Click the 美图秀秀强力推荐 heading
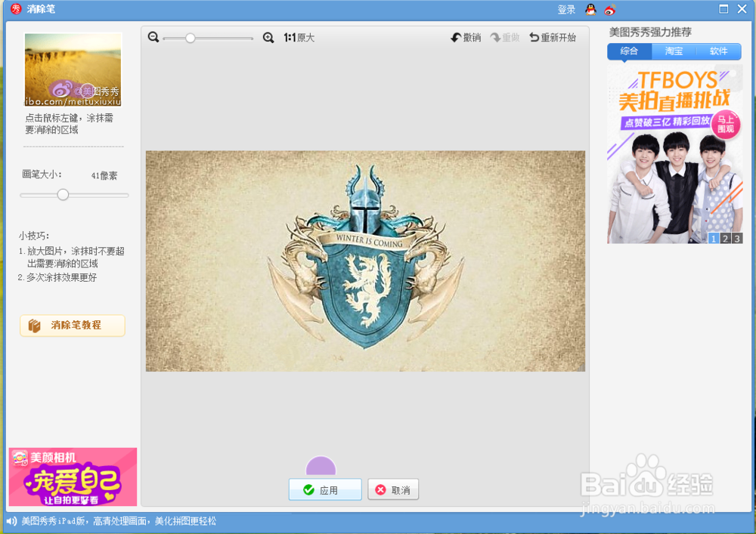Screen dimensions: 756x534 (650, 32)
